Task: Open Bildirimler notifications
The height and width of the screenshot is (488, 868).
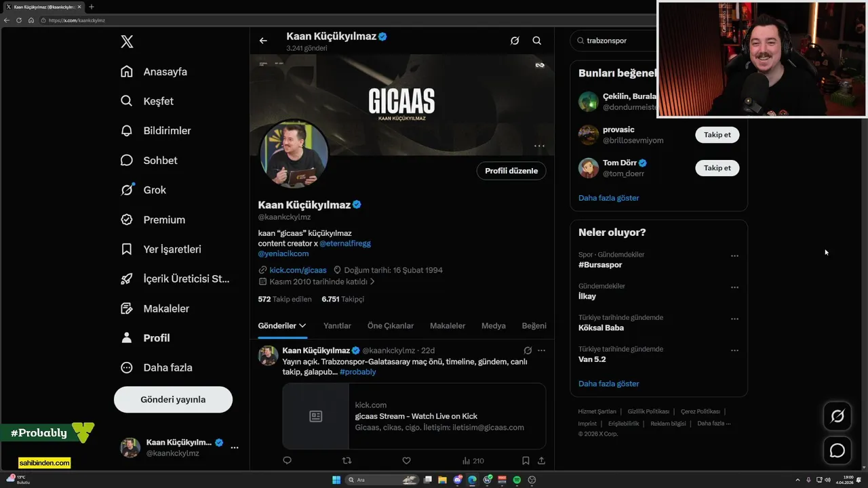Action: [x=155, y=131]
